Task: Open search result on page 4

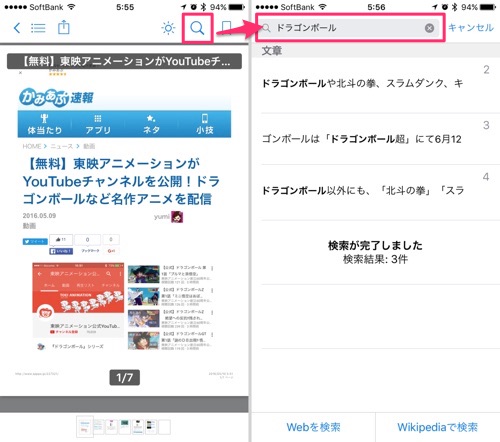Action: (x=376, y=192)
